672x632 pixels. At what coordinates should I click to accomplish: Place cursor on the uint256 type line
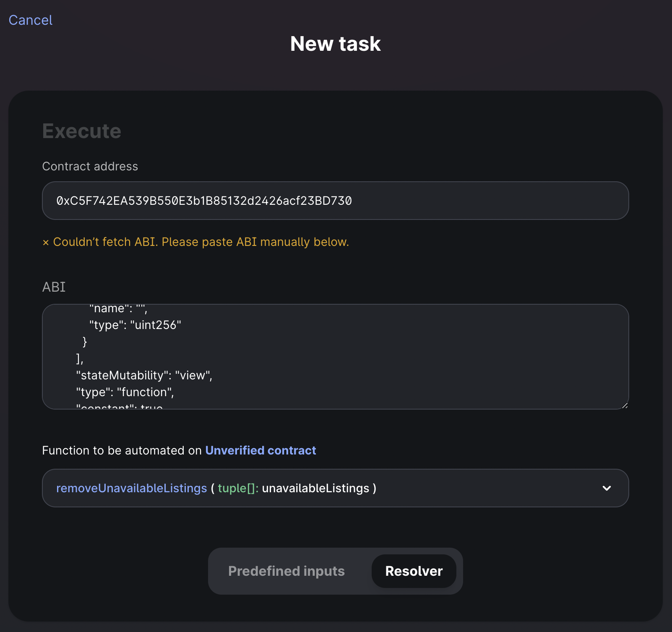[135, 325]
